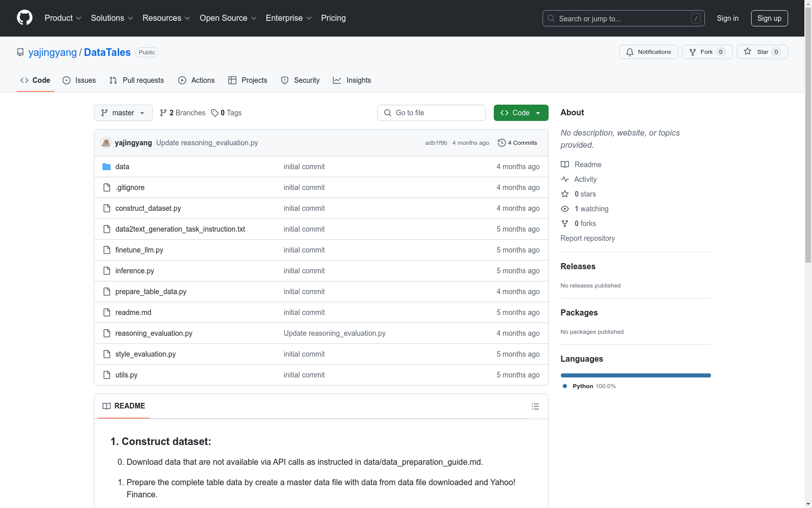
Task: Click the GitHub logo in header
Action: coord(24,18)
